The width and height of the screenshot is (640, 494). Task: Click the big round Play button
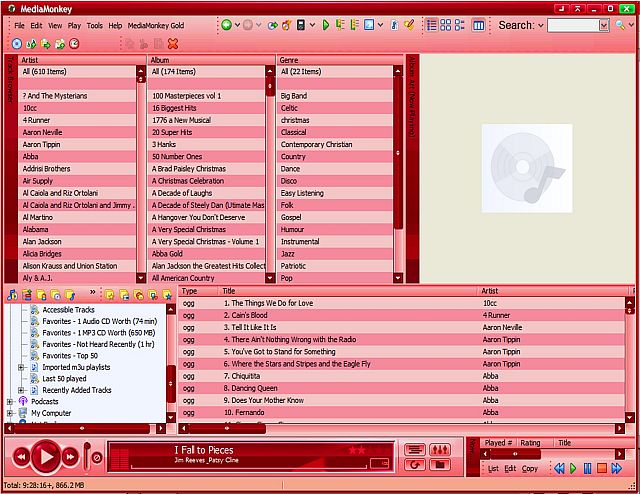pyautogui.click(x=46, y=456)
